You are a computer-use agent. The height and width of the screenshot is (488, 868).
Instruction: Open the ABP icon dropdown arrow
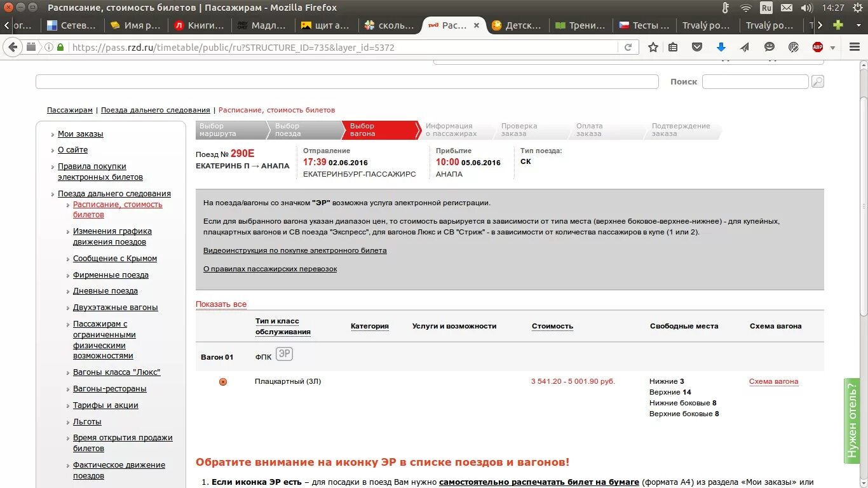pyautogui.click(x=832, y=47)
